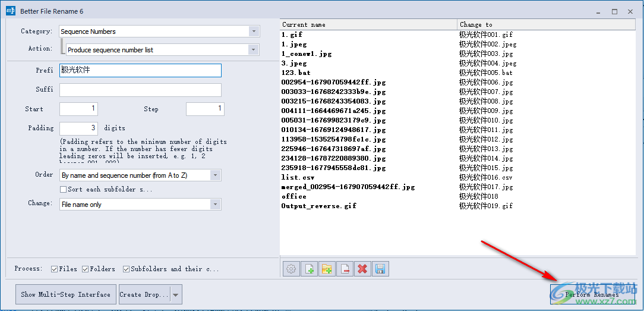Image resolution: width=644 pixels, height=311 pixels.
Task: Click the add folder icon
Action: tap(327, 269)
